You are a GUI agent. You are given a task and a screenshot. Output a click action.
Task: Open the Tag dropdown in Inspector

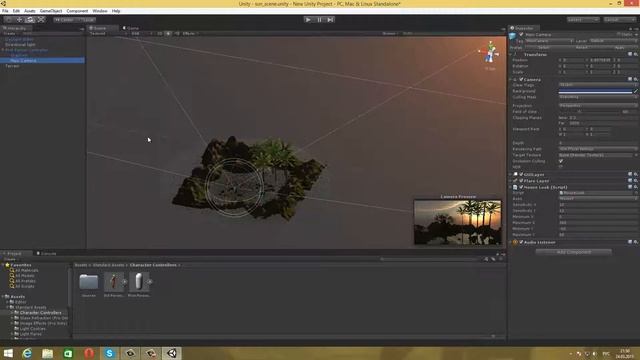click(x=549, y=41)
